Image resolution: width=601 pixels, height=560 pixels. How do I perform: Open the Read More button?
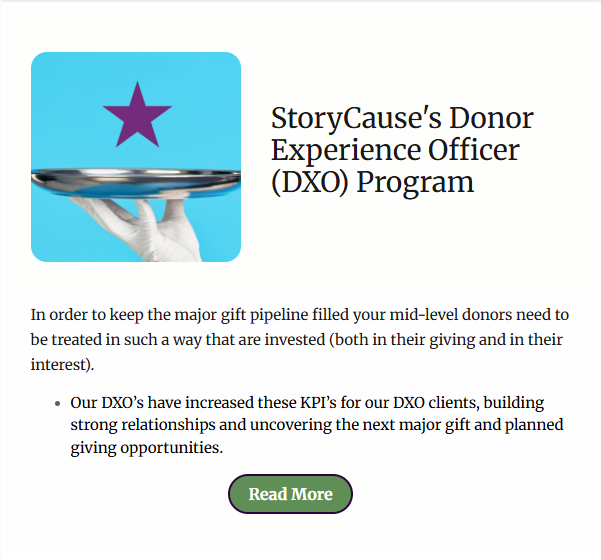coord(290,494)
